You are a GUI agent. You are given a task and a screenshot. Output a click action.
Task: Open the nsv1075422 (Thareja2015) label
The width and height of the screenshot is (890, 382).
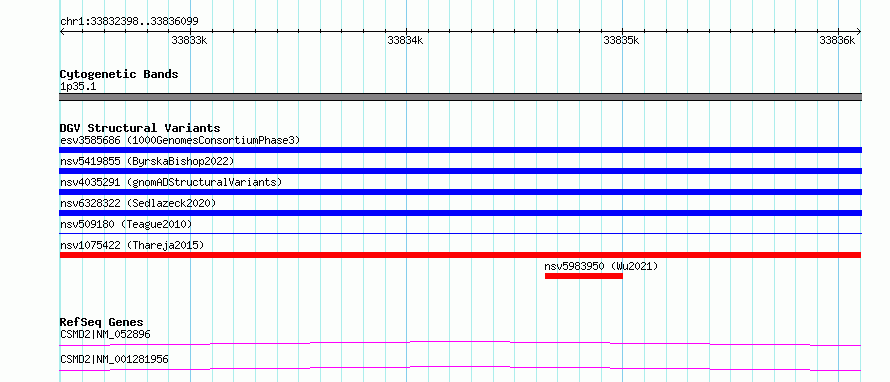tap(132, 245)
